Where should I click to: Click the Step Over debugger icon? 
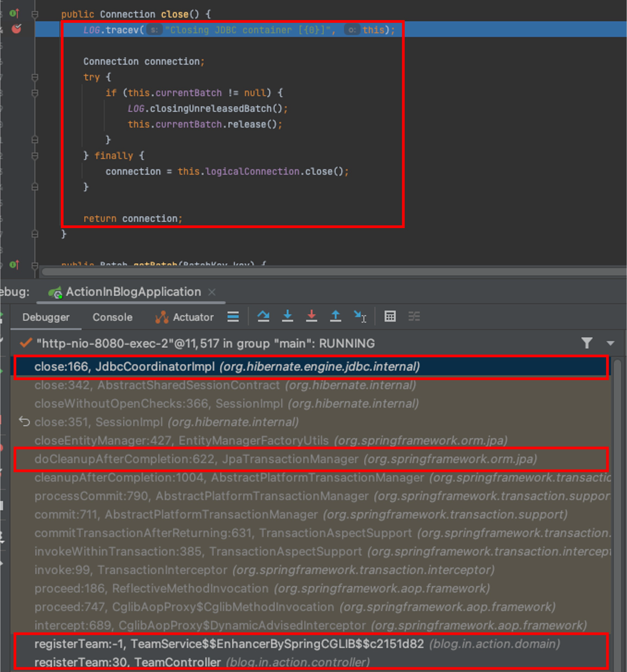coord(263,316)
